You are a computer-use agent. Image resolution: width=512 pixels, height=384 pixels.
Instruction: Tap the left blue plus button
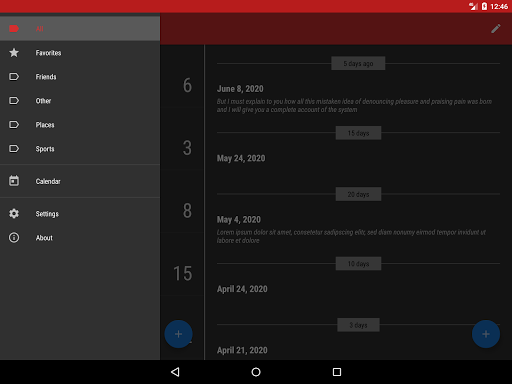tap(178, 334)
